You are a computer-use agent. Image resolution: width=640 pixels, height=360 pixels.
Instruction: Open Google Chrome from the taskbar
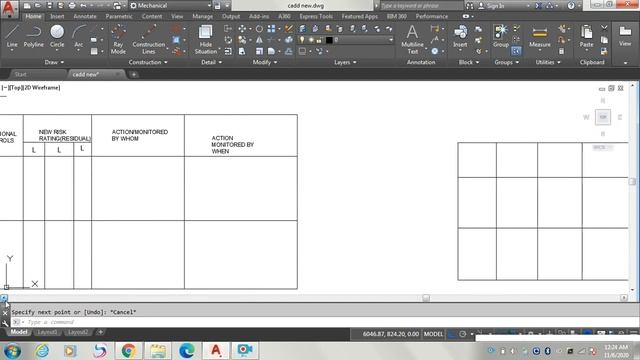pyautogui.click(x=128, y=351)
